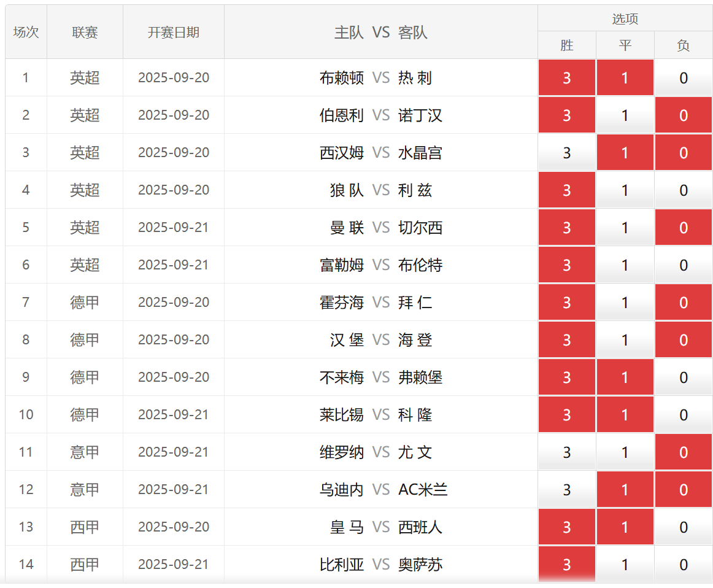This screenshot has height=588, width=713.
Task: Toggle draw (1) for 比利亚 vs 奥萨苏
Action: [x=625, y=565]
